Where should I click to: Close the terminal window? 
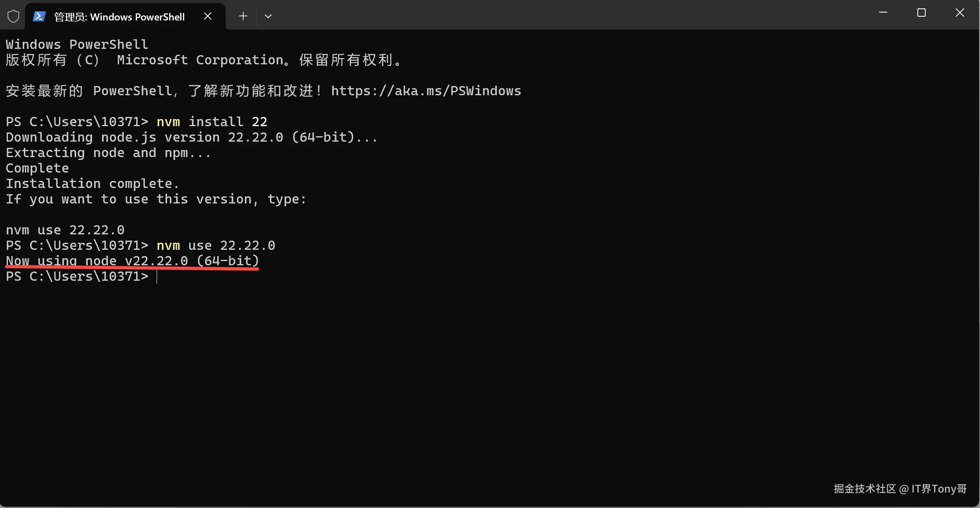pyautogui.click(x=960, y=13)
